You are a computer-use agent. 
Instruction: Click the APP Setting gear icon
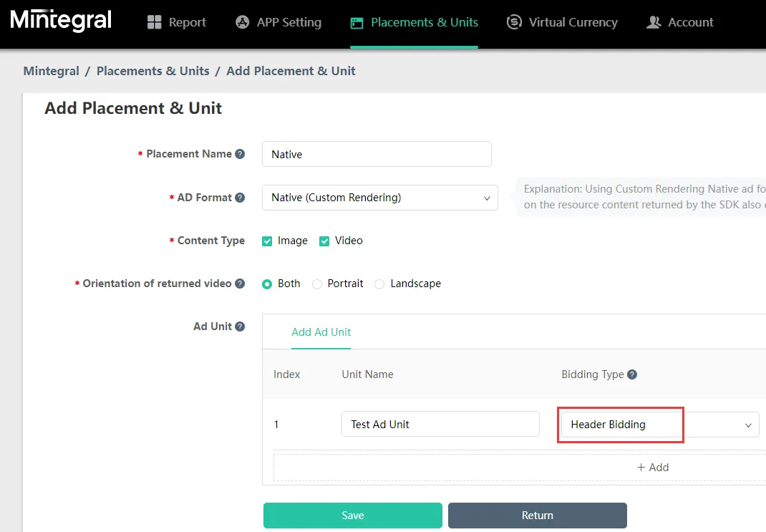click(241, 22)
